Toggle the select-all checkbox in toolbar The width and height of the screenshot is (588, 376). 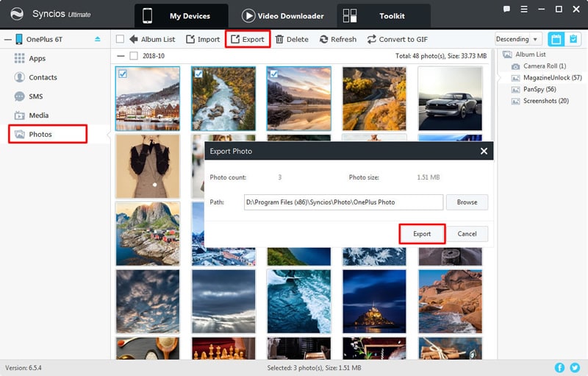coord(120,39)
